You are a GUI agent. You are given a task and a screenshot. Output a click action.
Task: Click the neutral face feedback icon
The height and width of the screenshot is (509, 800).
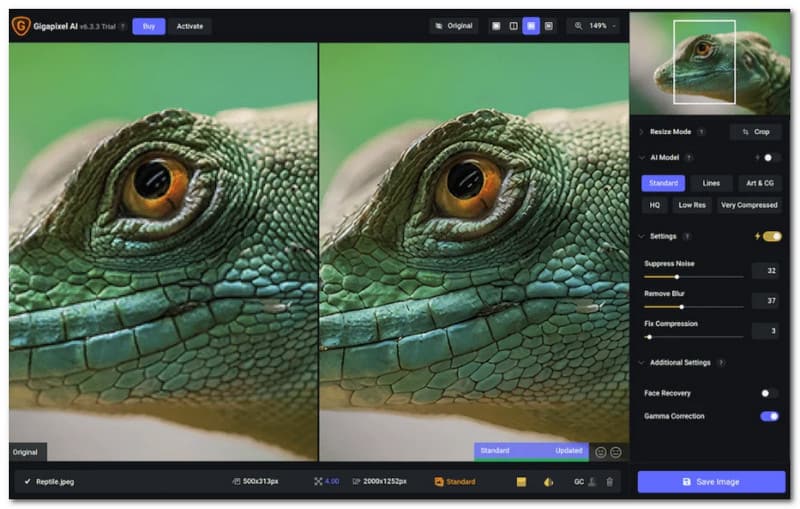pyautogui.click(x=616, y=452)
